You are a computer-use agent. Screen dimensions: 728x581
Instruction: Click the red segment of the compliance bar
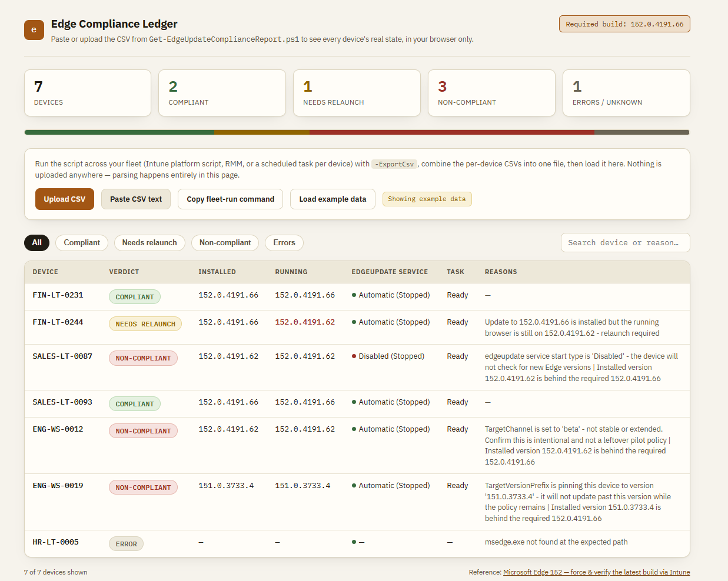pos(452,132)
